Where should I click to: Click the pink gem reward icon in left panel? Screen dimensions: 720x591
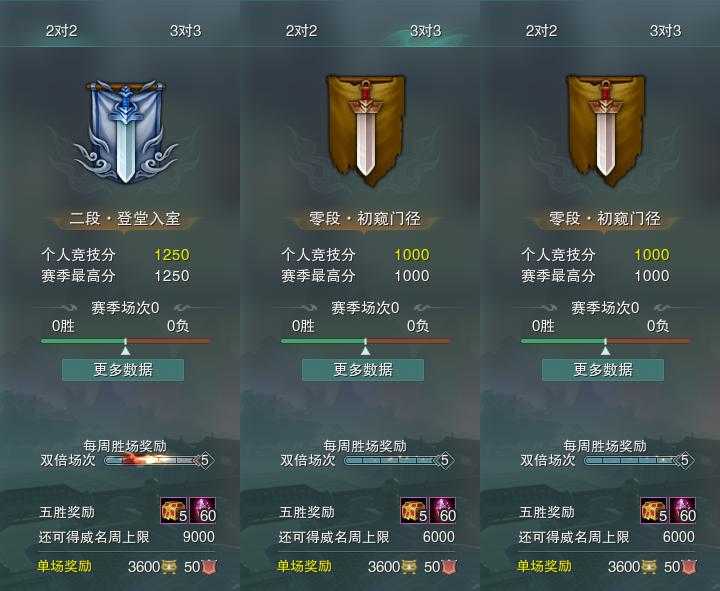point(202,510)
